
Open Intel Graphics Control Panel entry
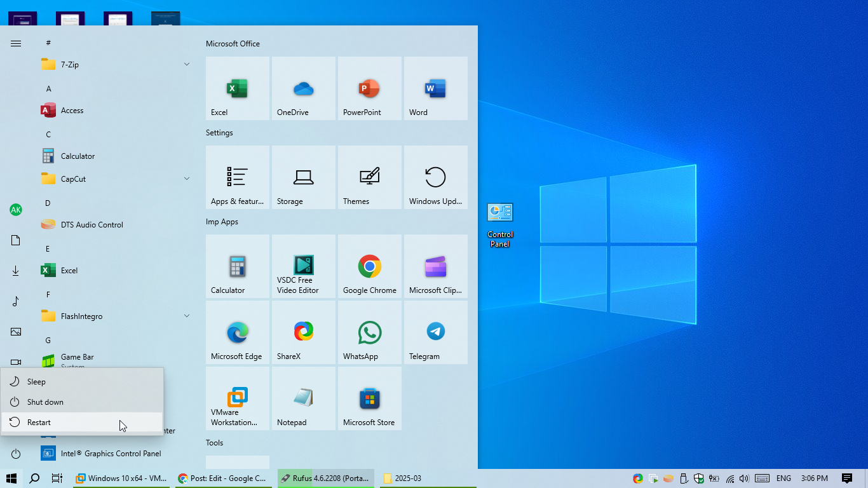pyautogui.click(x=116, y=454)
